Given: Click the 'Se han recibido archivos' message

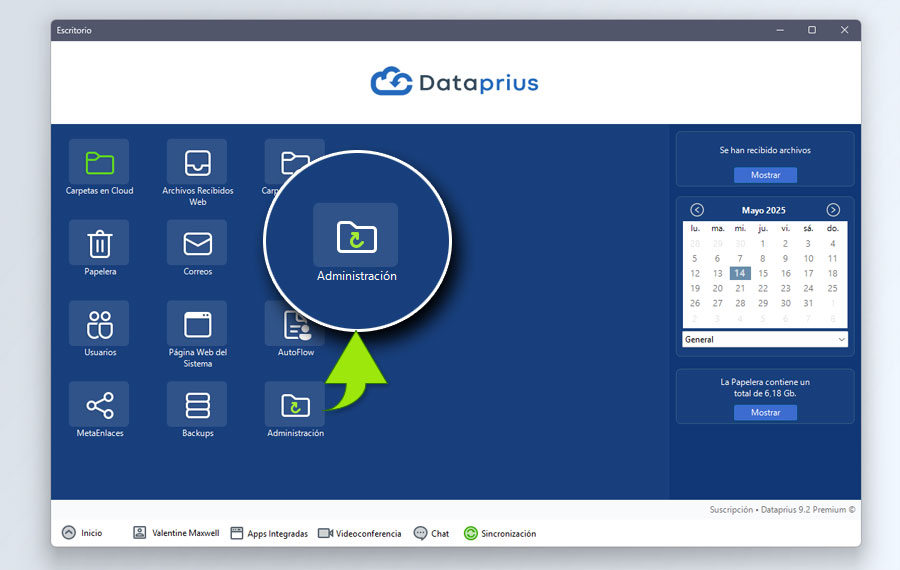Looking at the screenshot, I should pos(765,150).
